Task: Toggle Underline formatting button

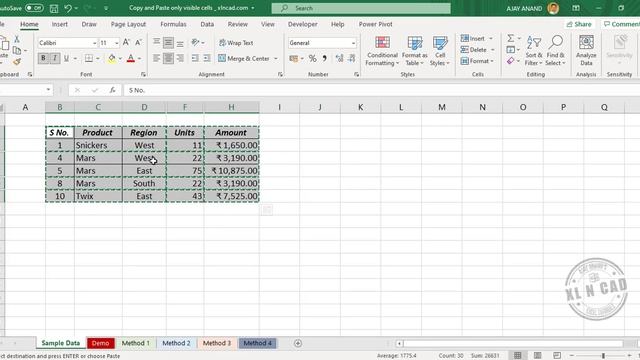Action: [66, 58]
